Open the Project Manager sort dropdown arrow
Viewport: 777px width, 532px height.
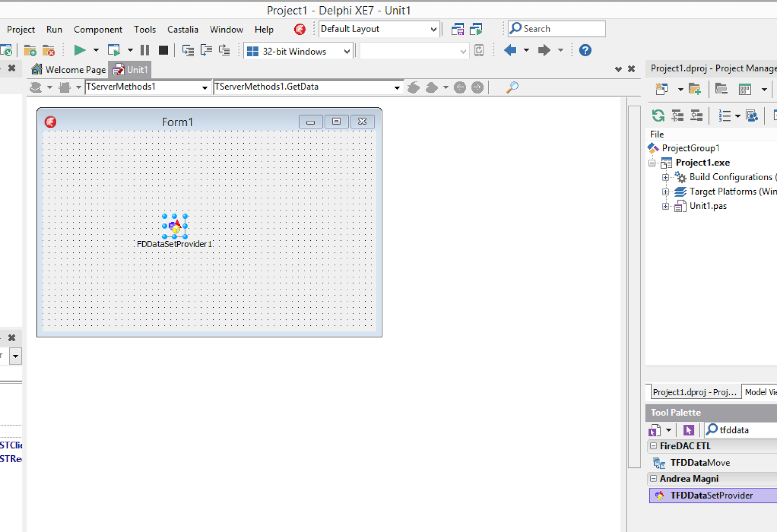[x=738, y=116]
